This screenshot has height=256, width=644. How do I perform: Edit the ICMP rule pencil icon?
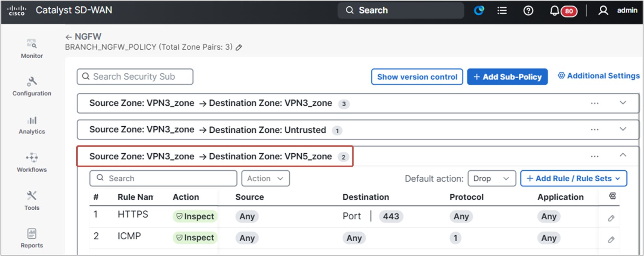point(611,239)
